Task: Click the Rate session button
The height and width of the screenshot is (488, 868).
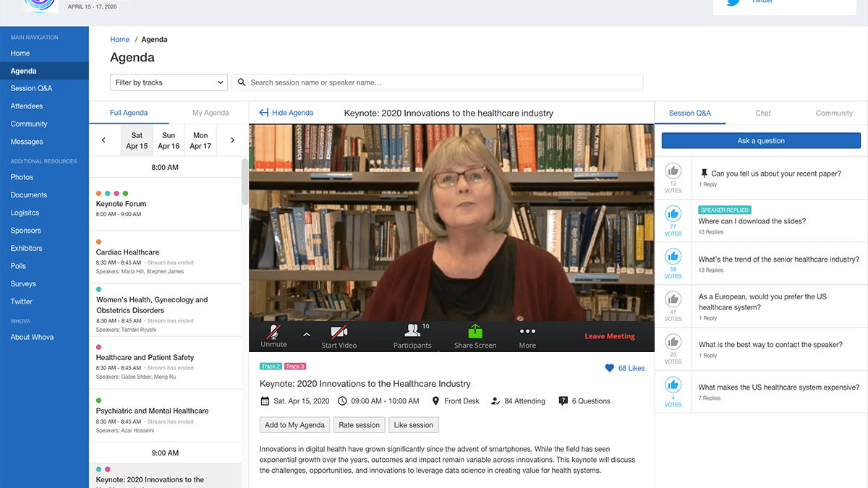Action: 359,425
